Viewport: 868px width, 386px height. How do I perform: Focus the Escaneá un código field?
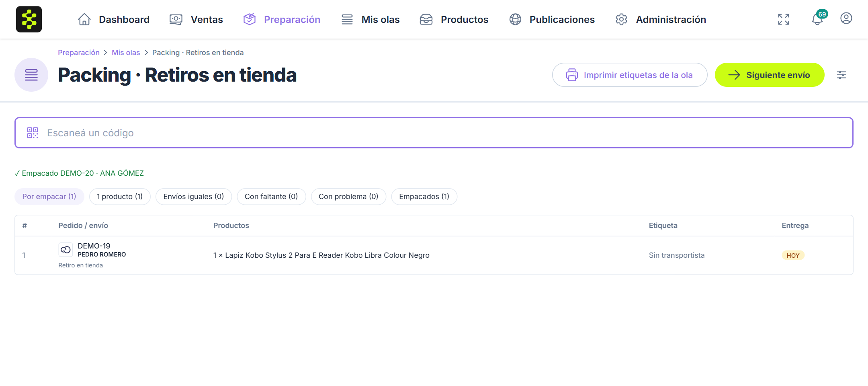pos(434,133)
